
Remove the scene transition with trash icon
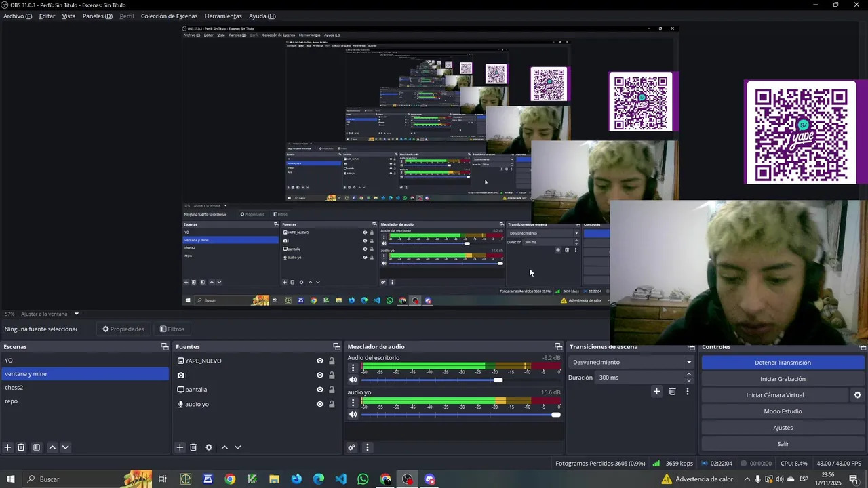tap(673, 391)
